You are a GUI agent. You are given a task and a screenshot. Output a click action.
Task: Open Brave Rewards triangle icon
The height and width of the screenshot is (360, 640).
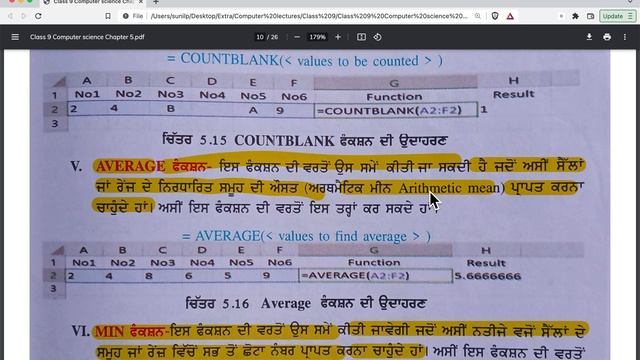(510, 16)
